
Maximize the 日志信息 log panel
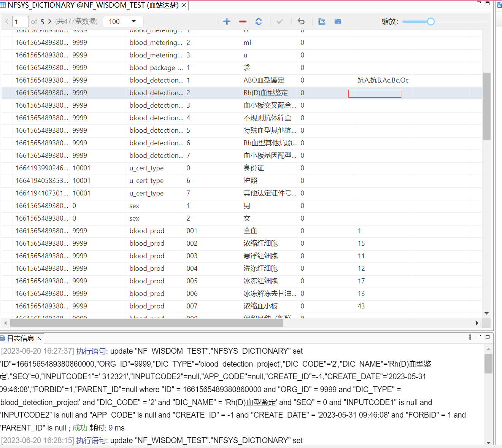(x=488, y=337)
